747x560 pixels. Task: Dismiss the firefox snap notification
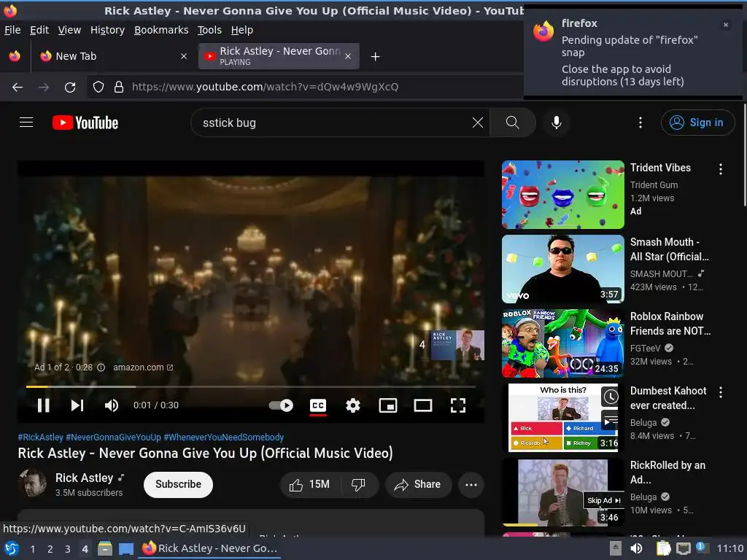pos(726,25)
